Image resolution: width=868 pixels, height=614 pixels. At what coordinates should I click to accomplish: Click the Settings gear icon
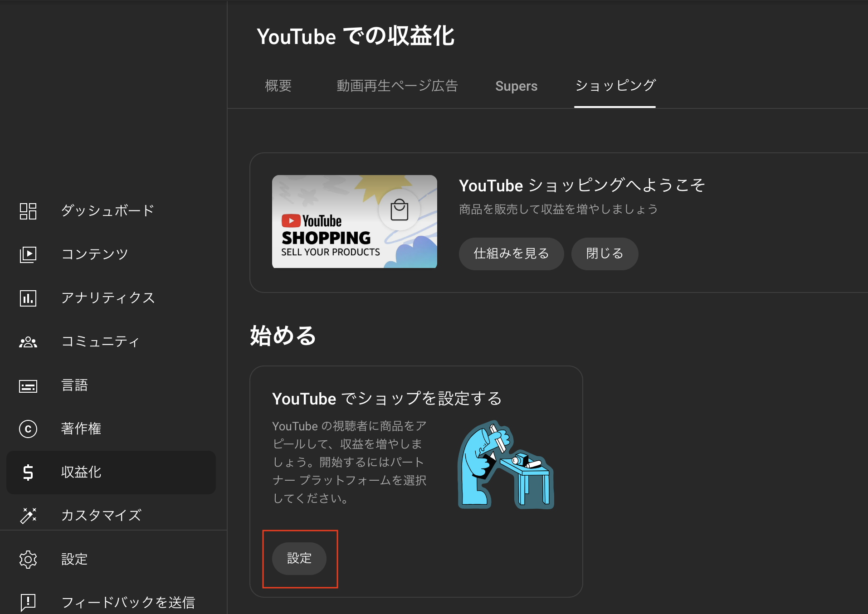tap(28, 559)
